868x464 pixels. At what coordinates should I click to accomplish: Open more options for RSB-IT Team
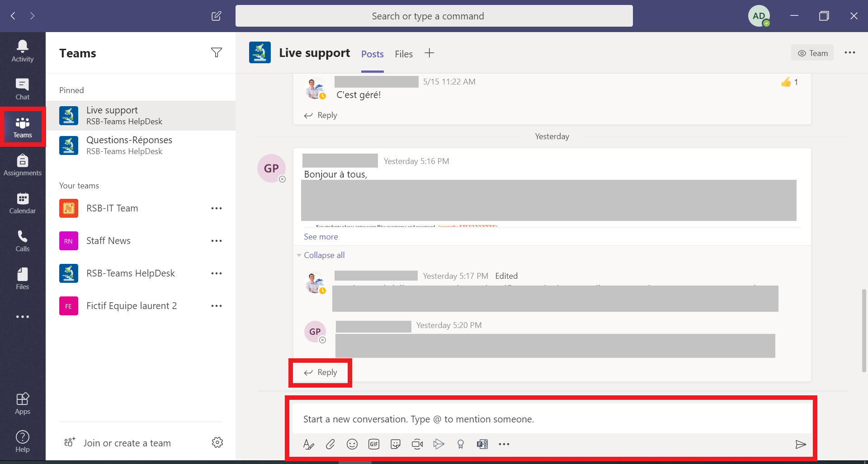[x=217, y=208]
